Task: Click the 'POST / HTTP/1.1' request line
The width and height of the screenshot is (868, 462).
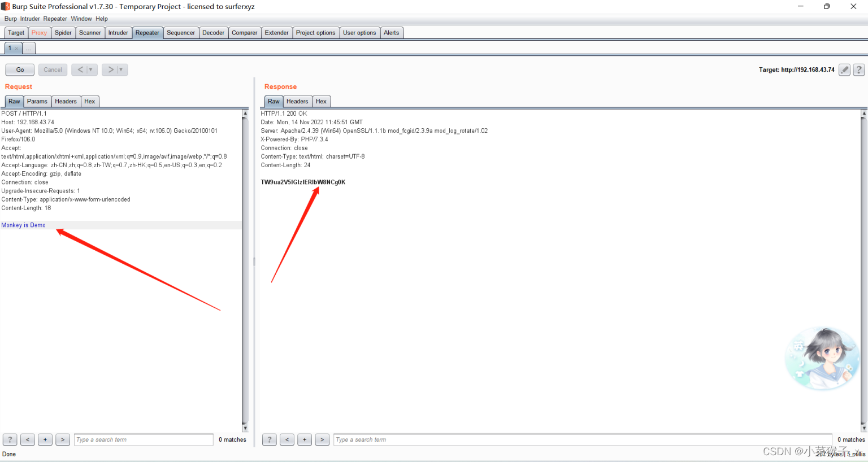Action: click(x=24, y=114)
